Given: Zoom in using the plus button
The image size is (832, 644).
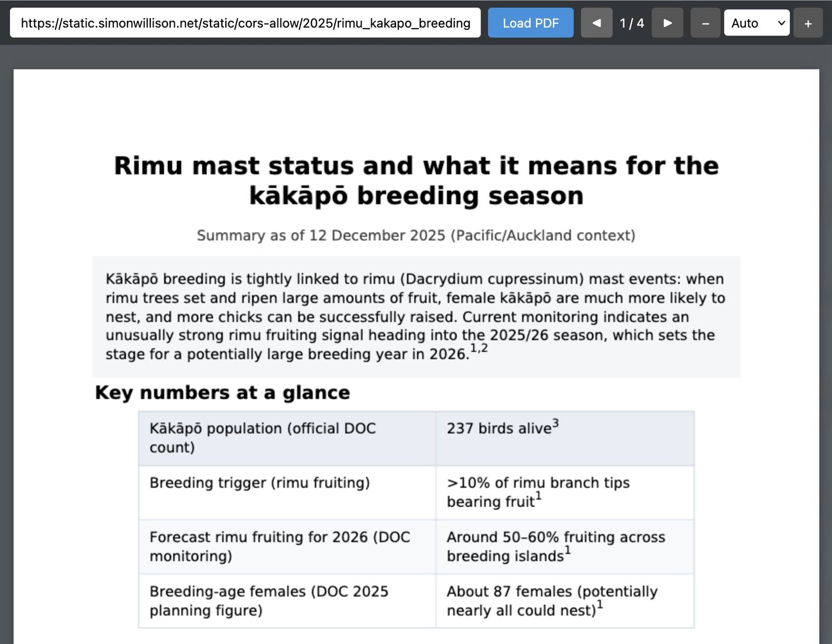Looking at the screenshot, I should click(x=808, y=22).
